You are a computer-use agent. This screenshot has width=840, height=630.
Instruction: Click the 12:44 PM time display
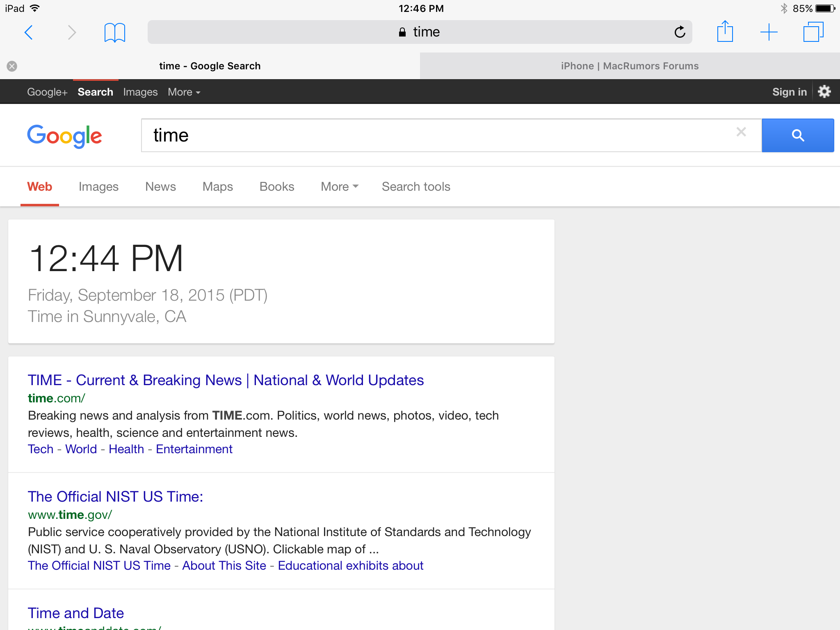[x=106, y=258]
